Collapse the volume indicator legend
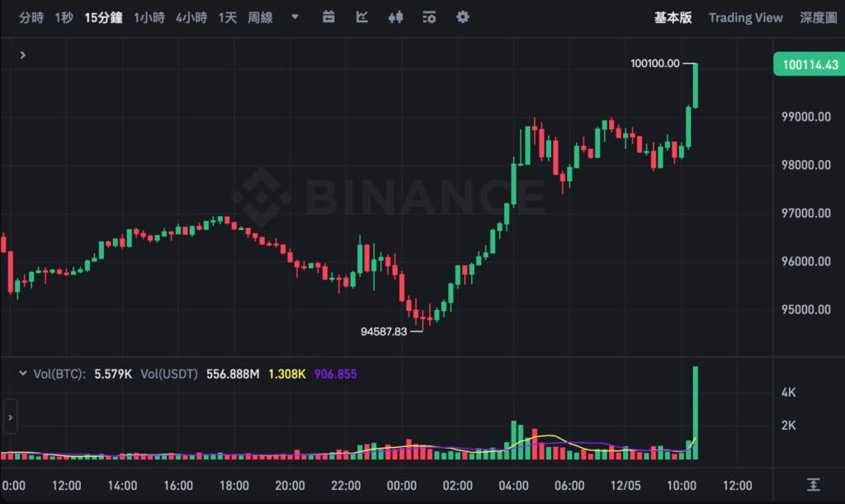Screen dimensions: 845x504 (x=22, y=374)
